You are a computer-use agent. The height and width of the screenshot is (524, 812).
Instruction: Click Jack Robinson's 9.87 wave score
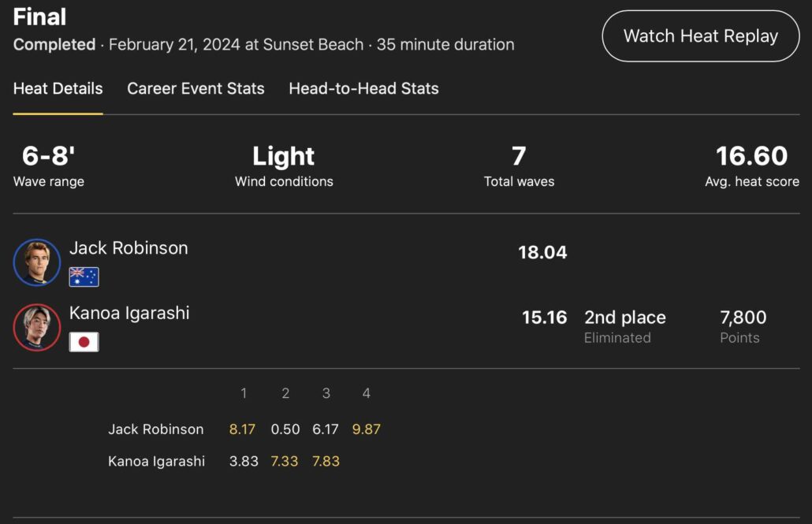(367, 429)
